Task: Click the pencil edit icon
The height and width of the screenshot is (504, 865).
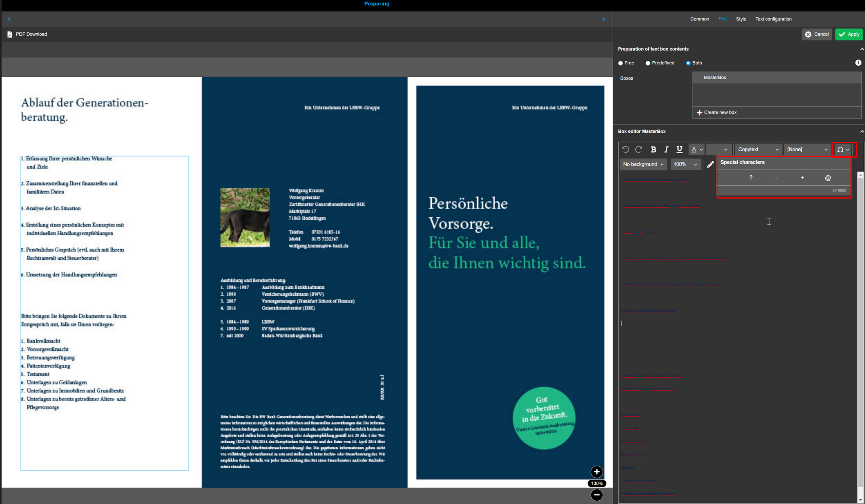Action: point(710,164)
